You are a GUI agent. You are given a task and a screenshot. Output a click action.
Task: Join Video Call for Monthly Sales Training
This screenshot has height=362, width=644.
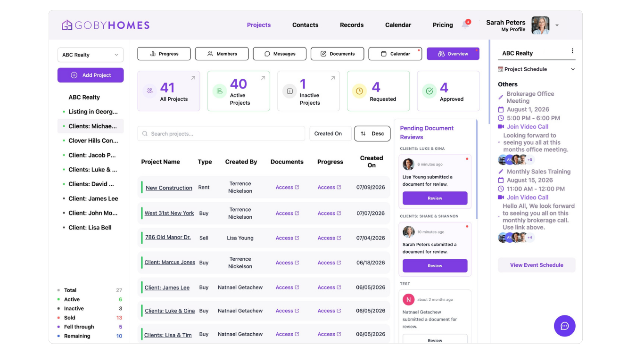528,197
